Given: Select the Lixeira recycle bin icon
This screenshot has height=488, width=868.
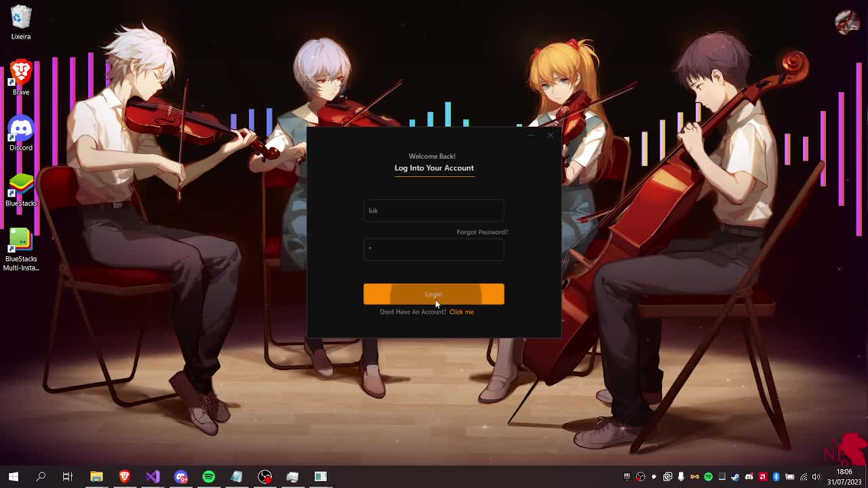Looking at the screenshot, I should coord(21,22).
